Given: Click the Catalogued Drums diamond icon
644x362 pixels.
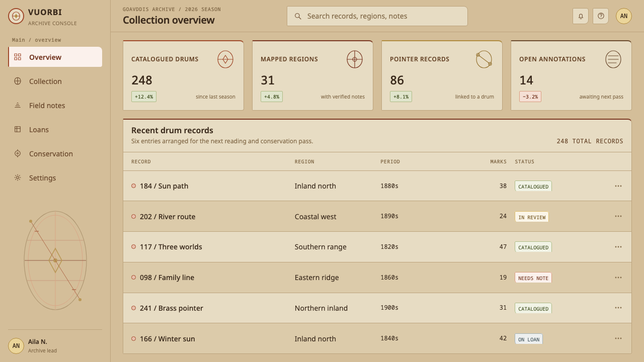Looking at the screenshot, I should pos(225,59).
